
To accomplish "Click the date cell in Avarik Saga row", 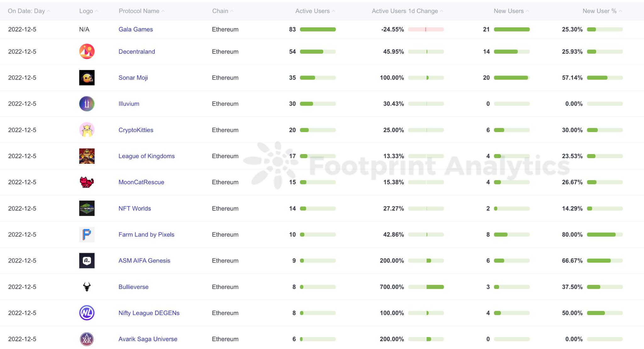I will [22, 339].
